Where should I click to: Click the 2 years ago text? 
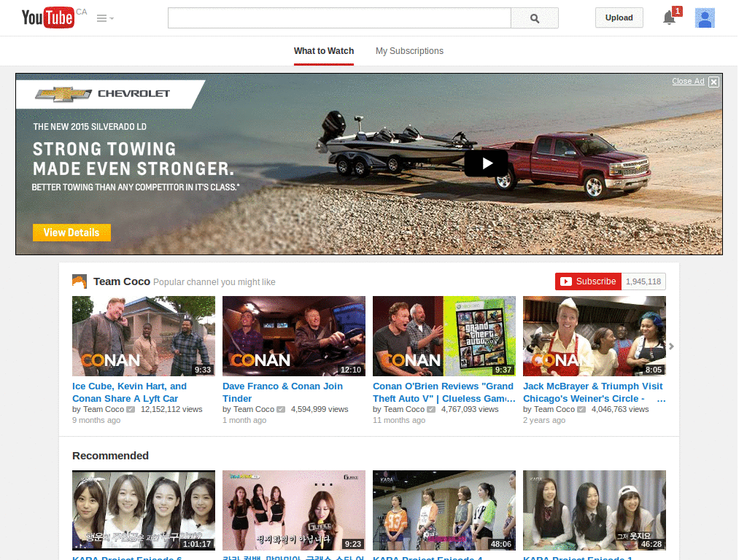(544, 421)
